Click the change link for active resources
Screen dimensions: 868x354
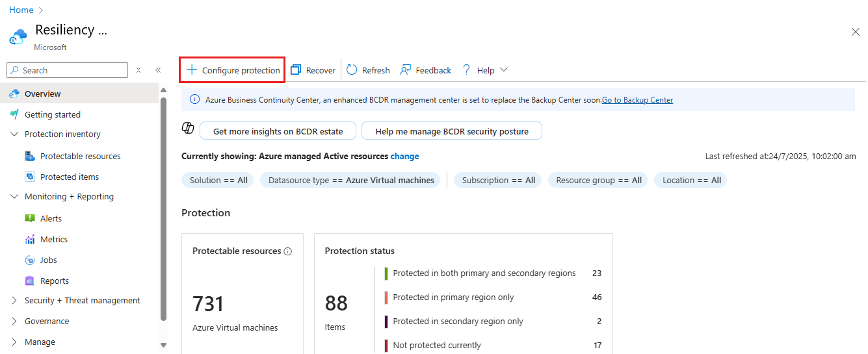[x=404, y=157]
